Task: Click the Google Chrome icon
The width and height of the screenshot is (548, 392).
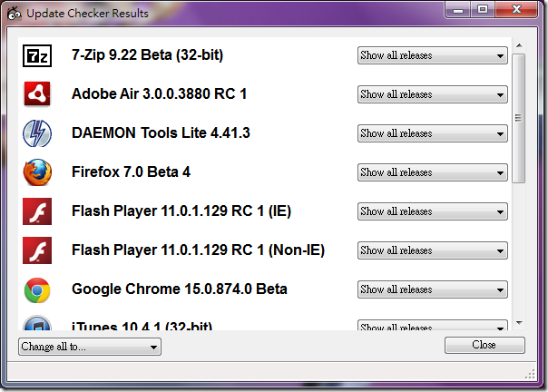Action: [x=37, y=289]
